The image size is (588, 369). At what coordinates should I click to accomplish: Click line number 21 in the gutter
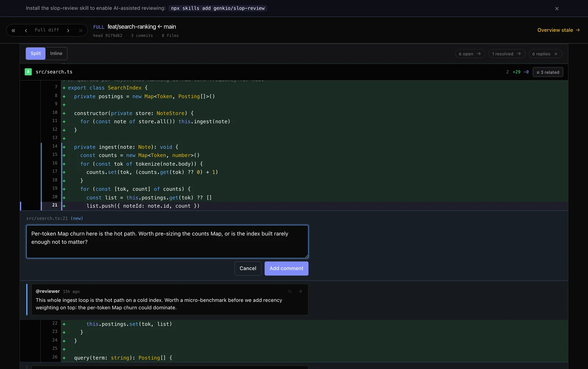coord(55,205)
